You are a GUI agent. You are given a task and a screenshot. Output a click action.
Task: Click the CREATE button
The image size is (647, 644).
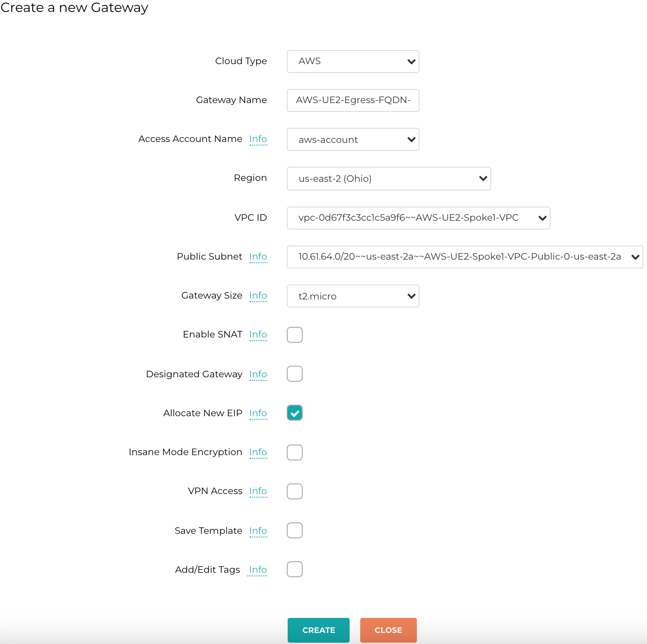[319, 630]
